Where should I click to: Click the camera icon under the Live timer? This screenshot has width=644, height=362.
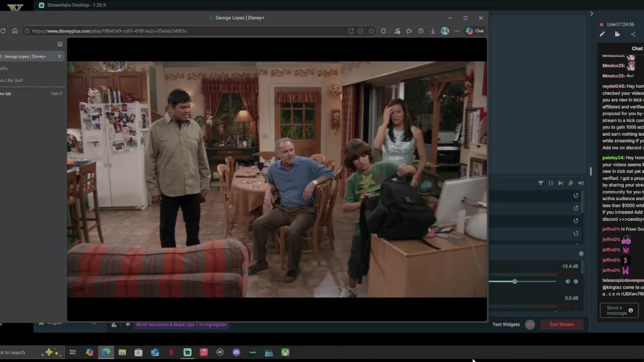(617, 34)
